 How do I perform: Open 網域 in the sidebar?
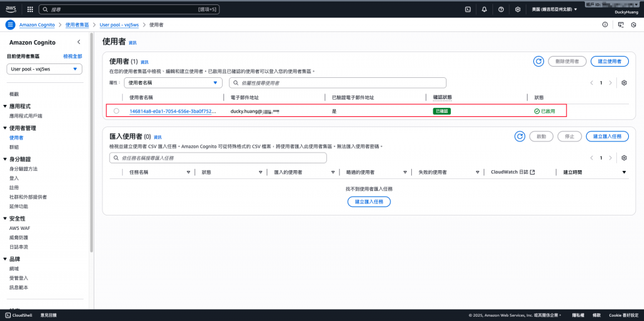(x=14, y=268)
